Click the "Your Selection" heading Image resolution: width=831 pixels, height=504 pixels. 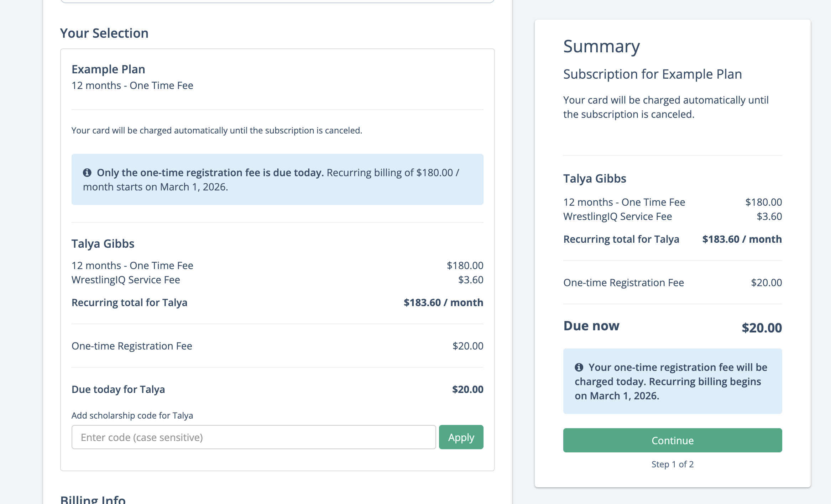point(104,33)
